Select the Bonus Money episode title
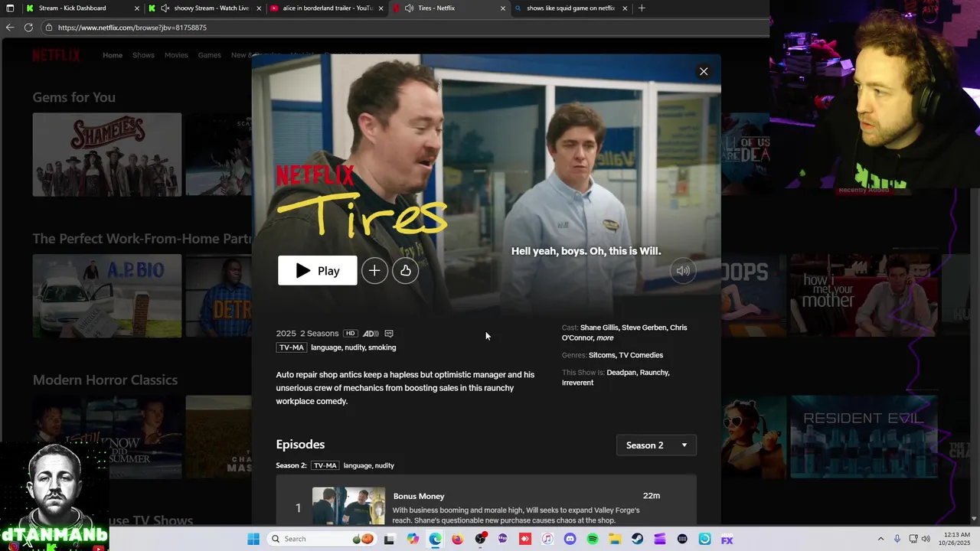This screenshot has width=980, height=551. (x=419, y=496)
